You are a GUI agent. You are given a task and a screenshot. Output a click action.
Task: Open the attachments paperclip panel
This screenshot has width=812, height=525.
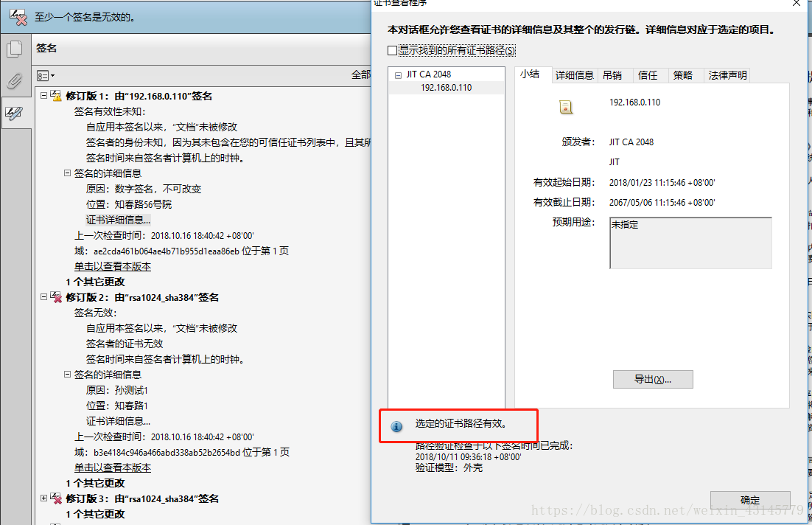(15, 81)
